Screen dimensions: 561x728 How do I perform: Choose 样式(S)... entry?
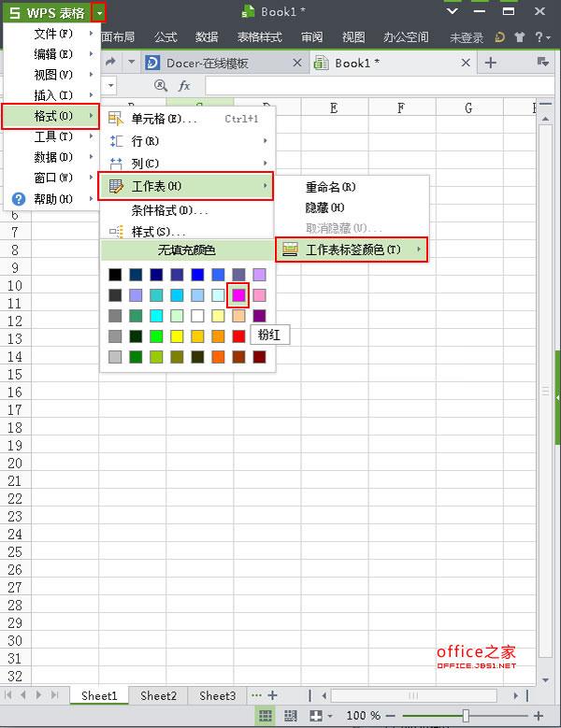pyautogui.click(x=187, y=231)
